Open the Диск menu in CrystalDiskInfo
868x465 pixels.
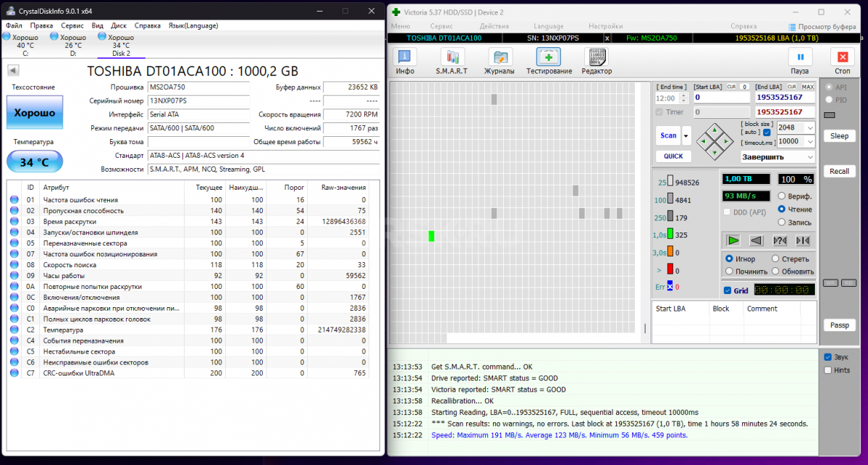(119, 25)
